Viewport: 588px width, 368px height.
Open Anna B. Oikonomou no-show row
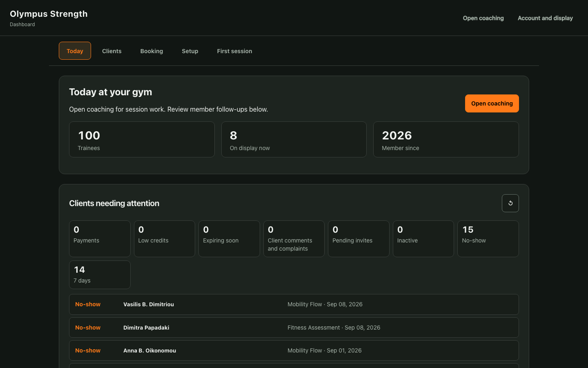tap(294, 350)
